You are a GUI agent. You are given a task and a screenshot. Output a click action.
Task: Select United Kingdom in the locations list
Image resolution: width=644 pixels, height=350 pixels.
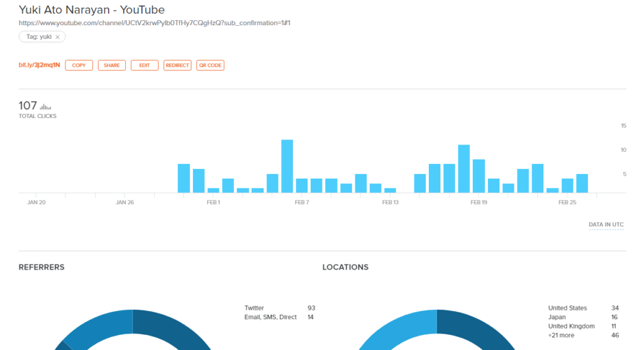tap(583, 325)
